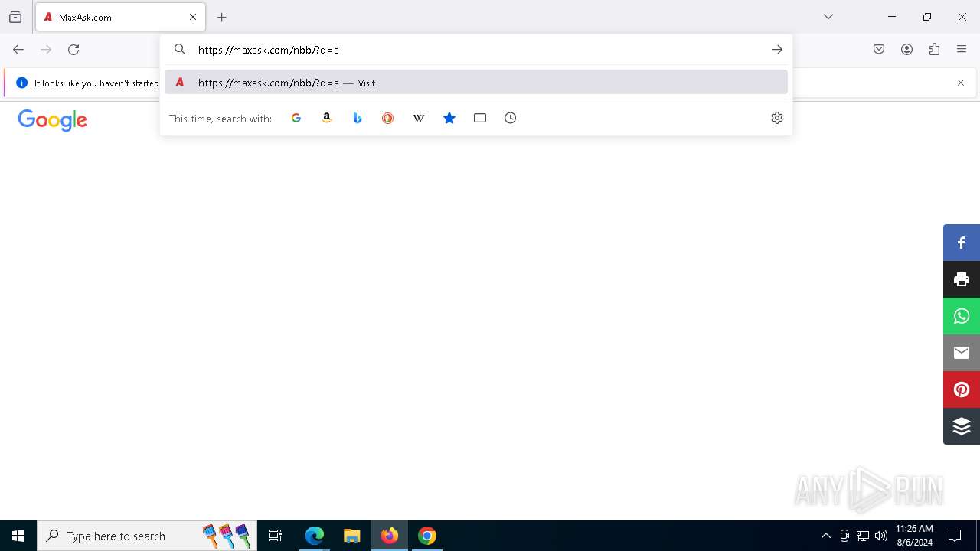Open search settings gear icon
The image size is (980, 551).
pos(777,118)
